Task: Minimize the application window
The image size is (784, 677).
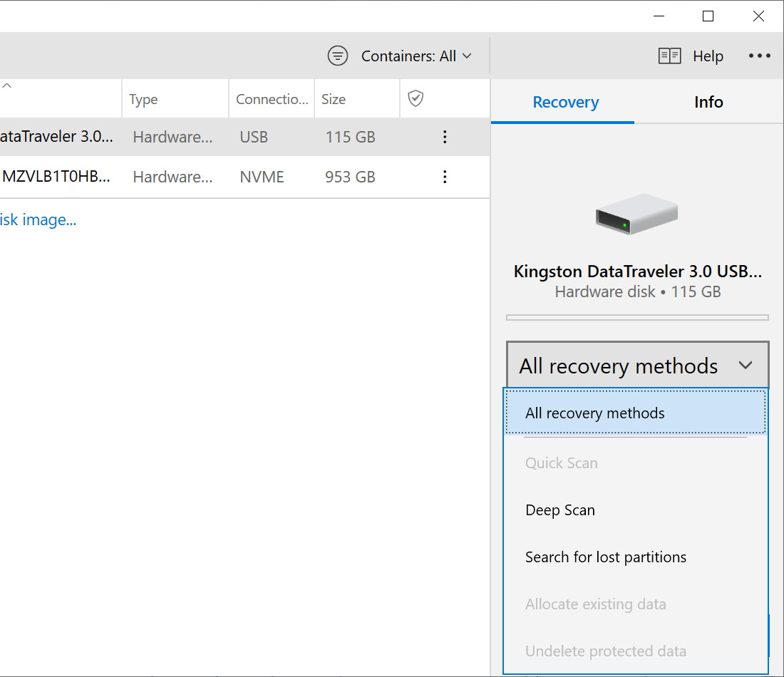Action: point(659,16)
